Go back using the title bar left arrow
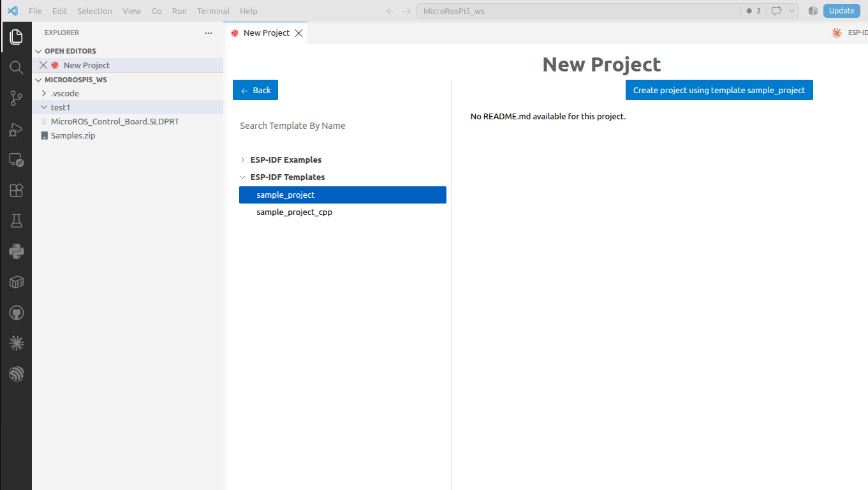Viewport: 868px width, 490px height. 390,11
